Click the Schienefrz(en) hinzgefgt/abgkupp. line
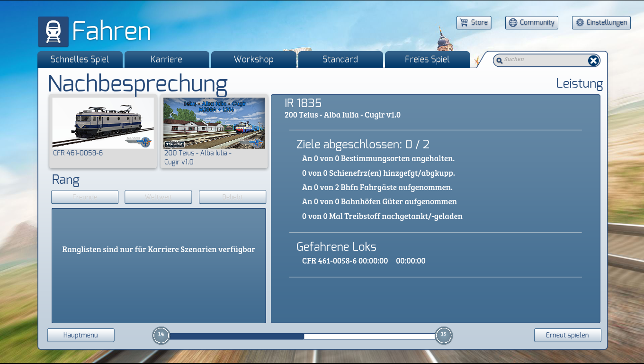 click(378, 173)
